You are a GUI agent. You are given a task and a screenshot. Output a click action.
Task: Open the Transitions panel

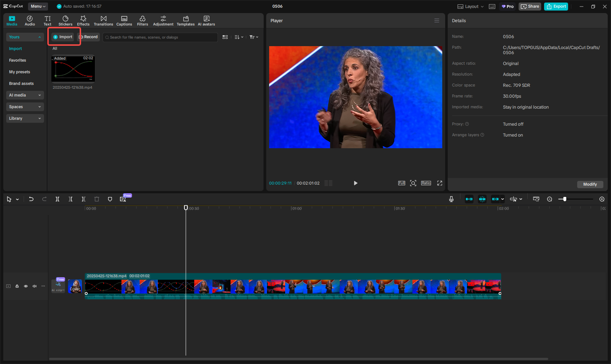[103, 21]
